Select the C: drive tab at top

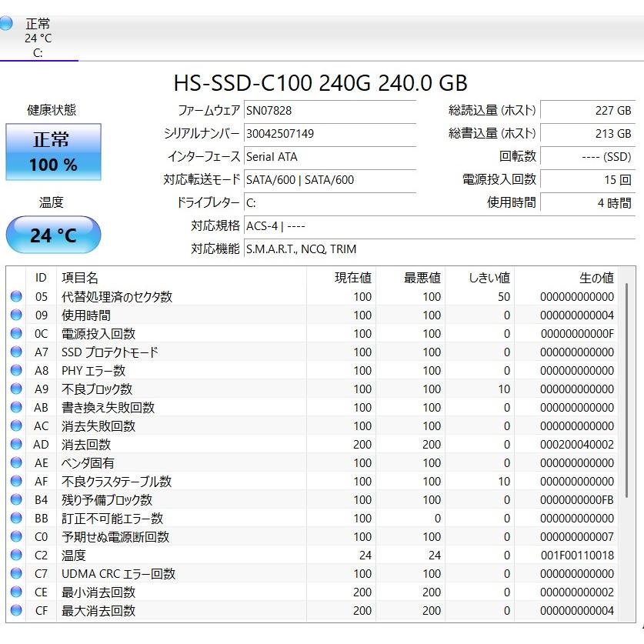coord(38,38)
